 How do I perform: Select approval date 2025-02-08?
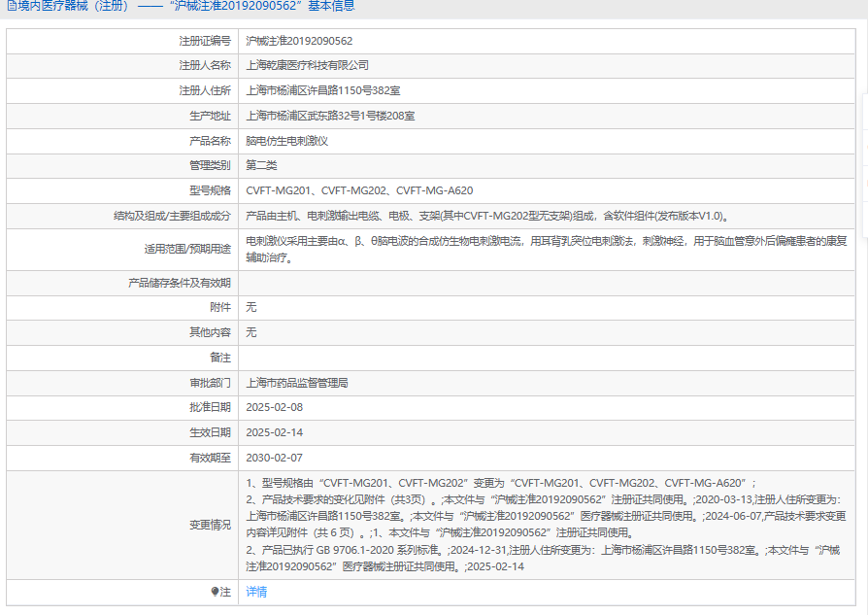coord(275,407)
